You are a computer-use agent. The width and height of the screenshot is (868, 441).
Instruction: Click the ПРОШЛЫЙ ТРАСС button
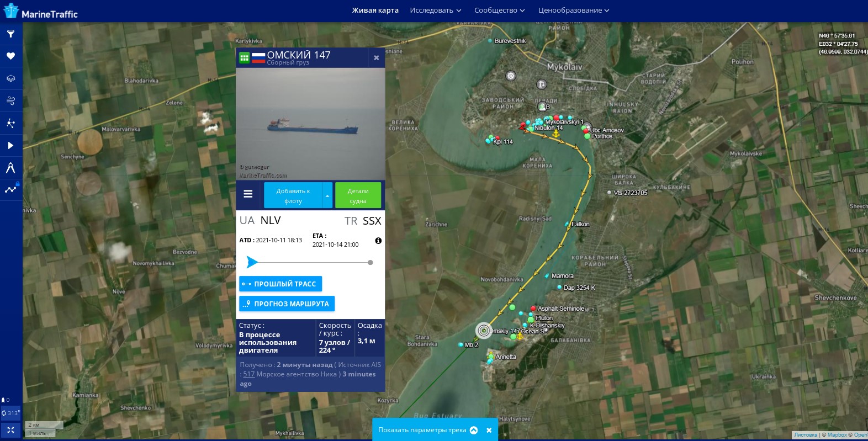(x=280, y=284)
